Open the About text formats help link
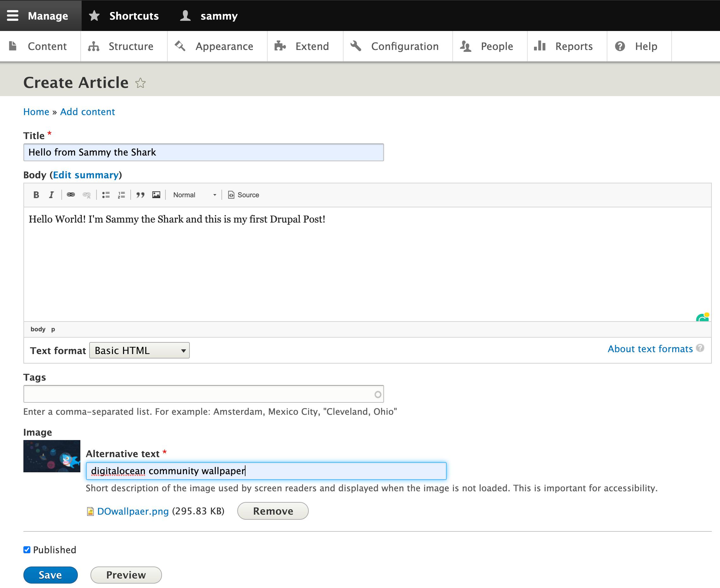This screenshot has height=588, width=720. (x=650, y=349)
